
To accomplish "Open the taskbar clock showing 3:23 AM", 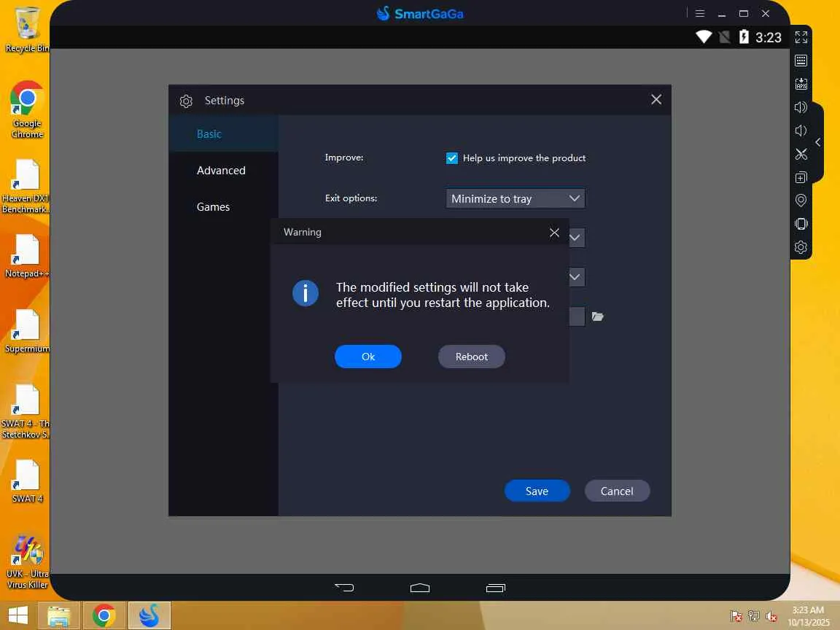I will tap(809, 616).
